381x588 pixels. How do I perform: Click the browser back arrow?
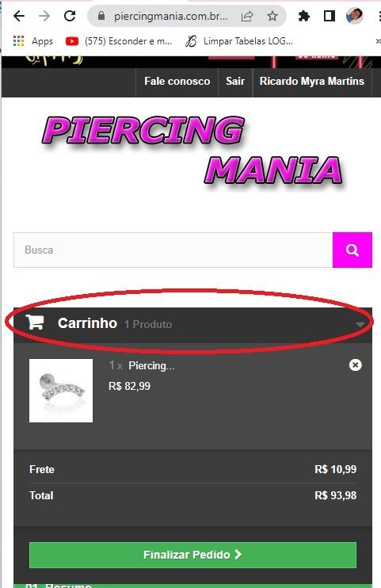point(19,16)
